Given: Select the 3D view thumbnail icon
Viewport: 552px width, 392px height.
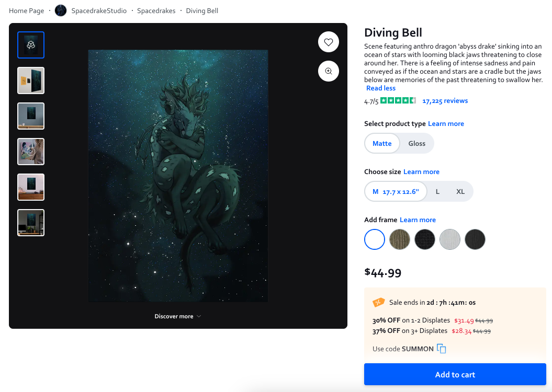Looking at the screenshot, I should pyautogui.click(x=31, y=45).
